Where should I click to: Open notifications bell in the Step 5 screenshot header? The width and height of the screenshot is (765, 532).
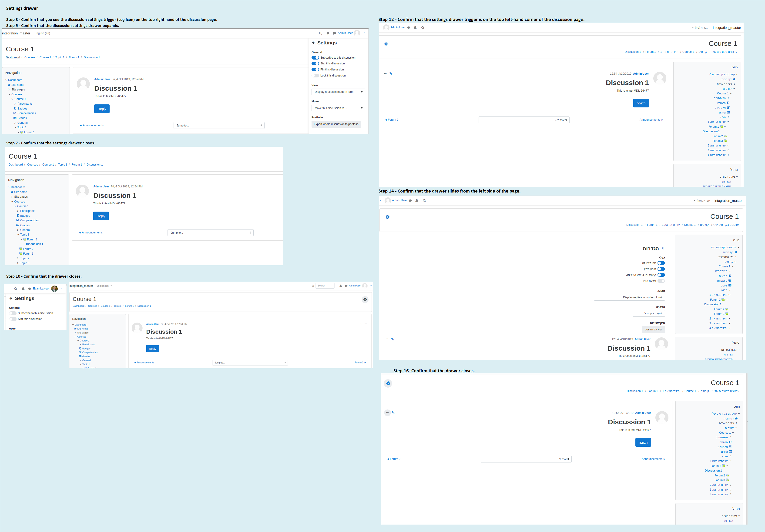(x=328, y=33)
